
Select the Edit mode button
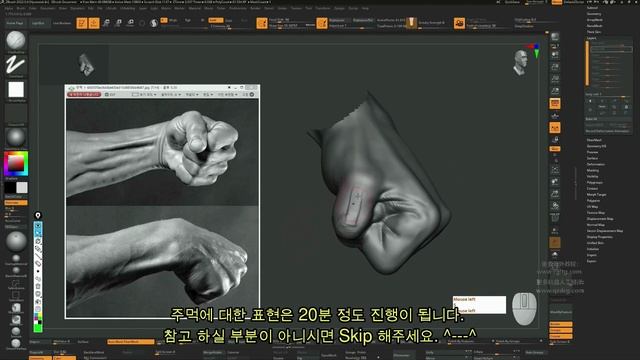click(82, 23)
